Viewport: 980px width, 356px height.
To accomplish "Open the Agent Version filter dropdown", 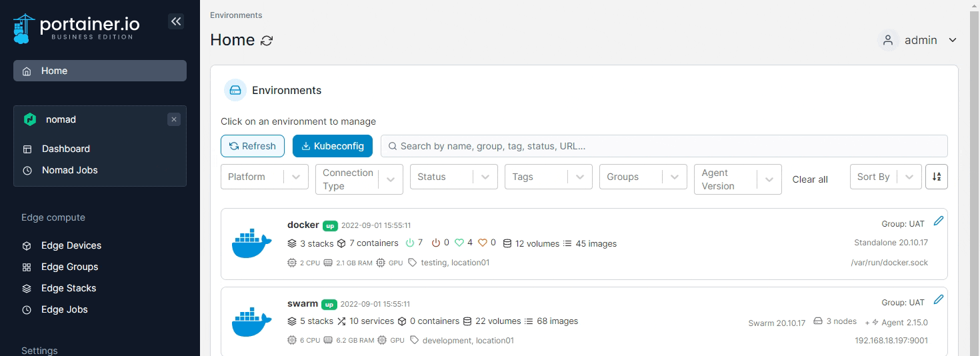I will tap(738, 179).
